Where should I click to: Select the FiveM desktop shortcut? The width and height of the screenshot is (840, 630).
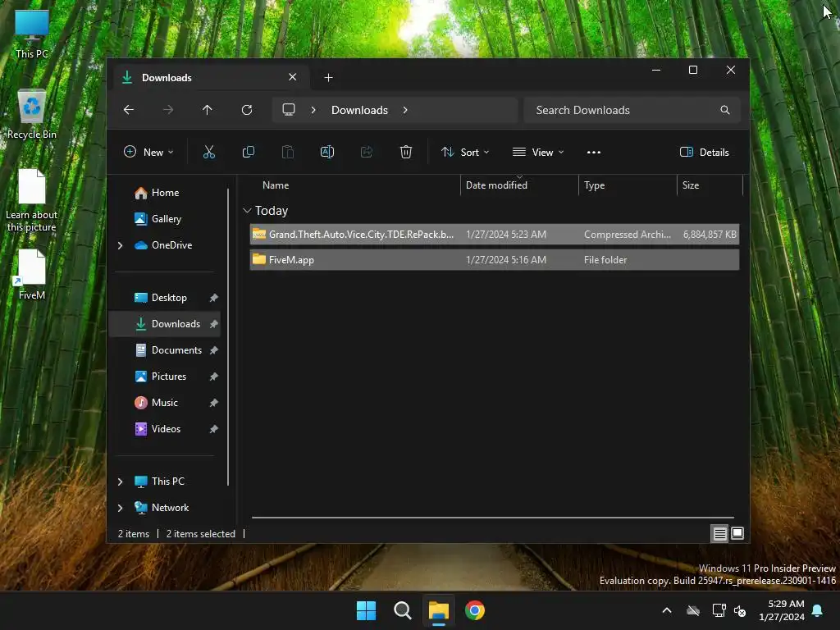pos(32,275)
